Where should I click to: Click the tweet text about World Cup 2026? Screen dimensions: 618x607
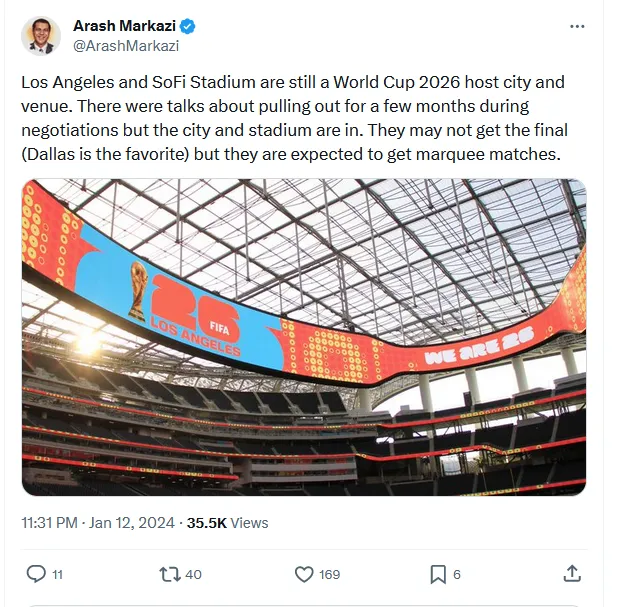pyautogui.click(x=292, y=118)
